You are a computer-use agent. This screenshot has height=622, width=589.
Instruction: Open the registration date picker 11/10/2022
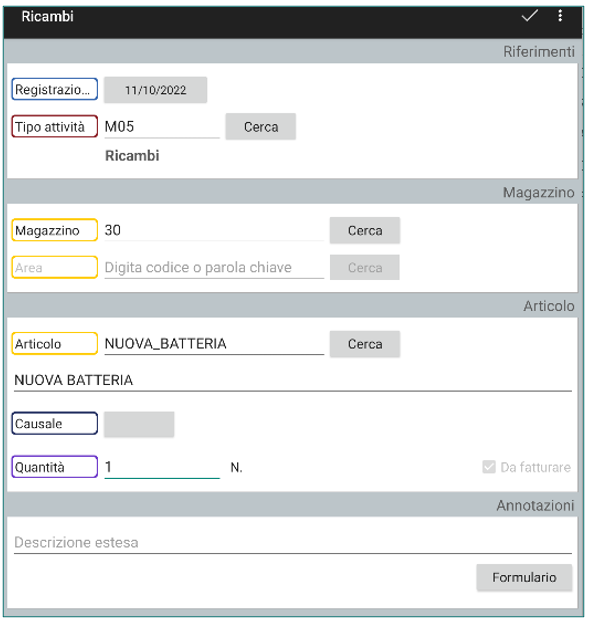[155, 90]
